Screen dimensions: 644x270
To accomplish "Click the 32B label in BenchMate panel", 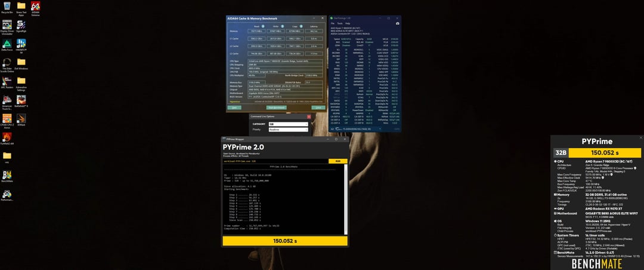I will point(561,153).
